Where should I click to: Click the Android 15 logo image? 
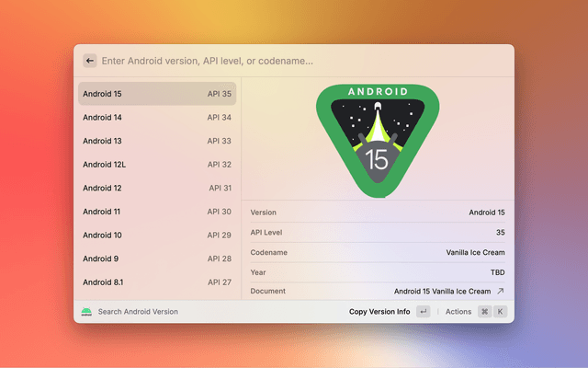point(378,139)
